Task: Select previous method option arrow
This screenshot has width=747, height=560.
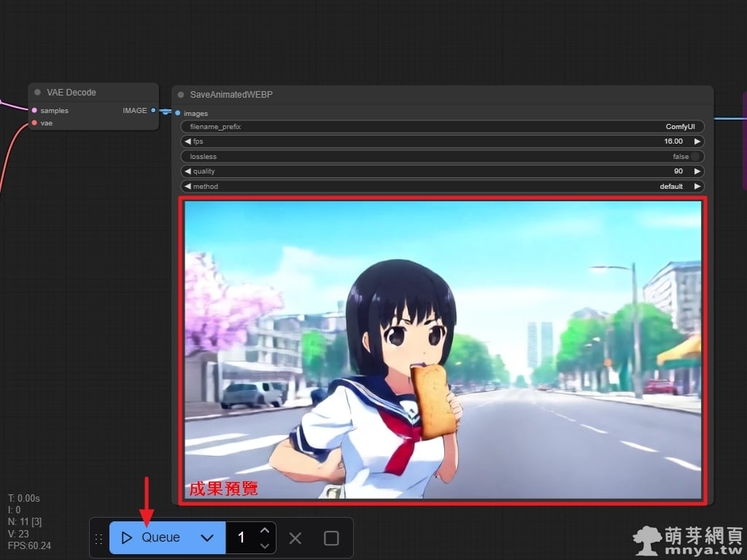Action: point(187,187)
